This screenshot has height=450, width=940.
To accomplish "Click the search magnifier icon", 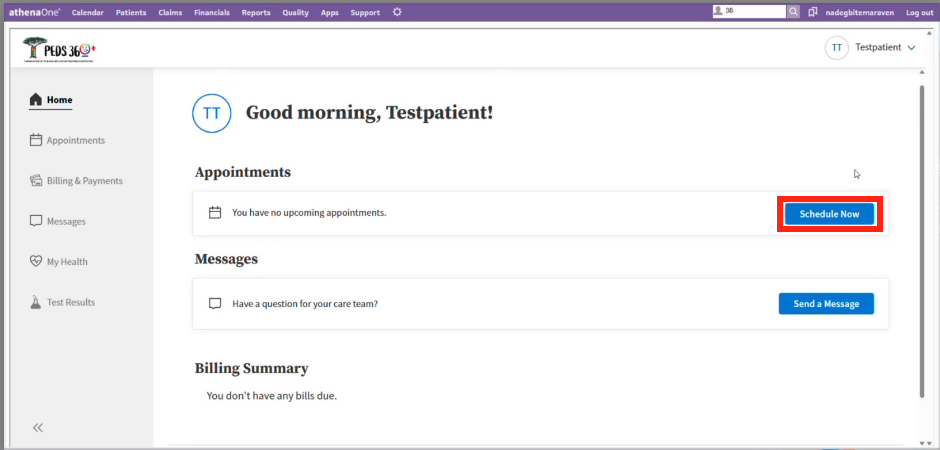I will tap(794, 12).
